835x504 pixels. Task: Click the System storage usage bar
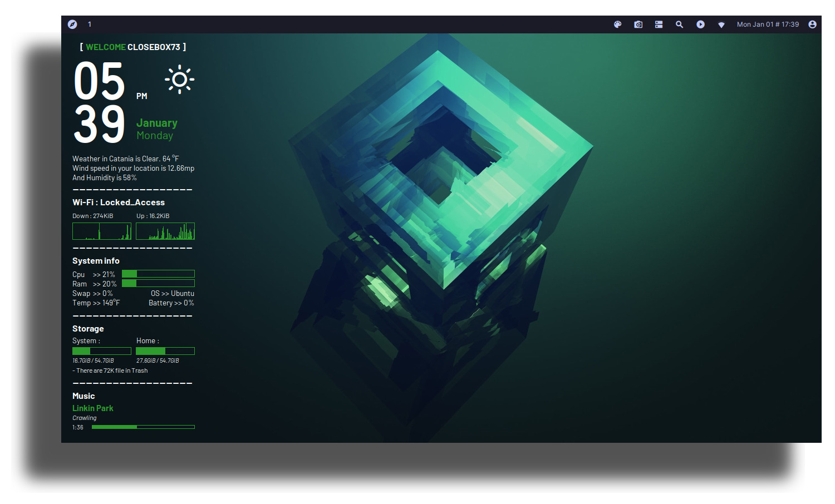102,351
